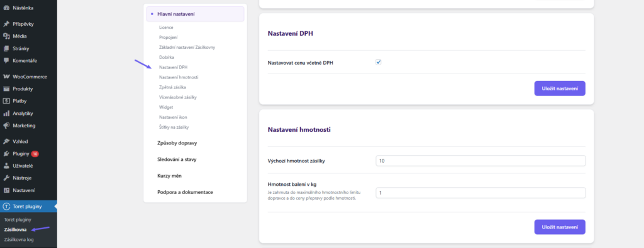Click the Výchozí hmotnost zásilky field
Viewport: 644px width, 248px height.
click(480, 161)
